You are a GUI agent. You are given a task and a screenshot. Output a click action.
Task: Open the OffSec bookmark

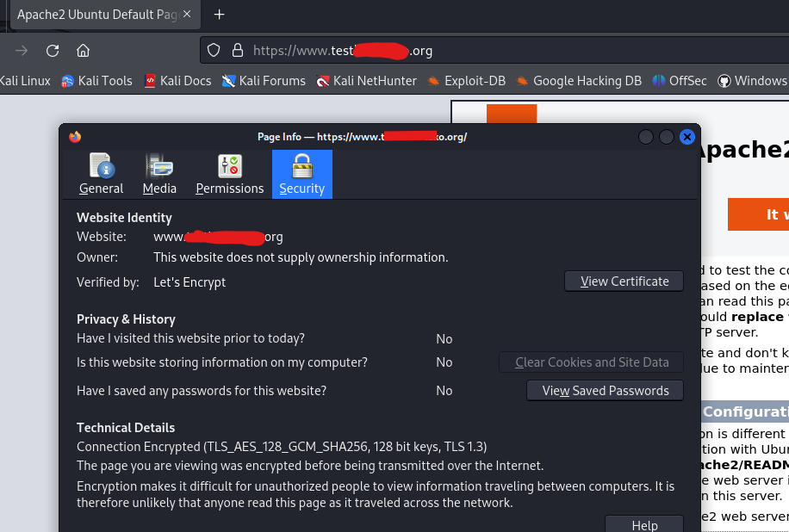click(x=680, y=81)
